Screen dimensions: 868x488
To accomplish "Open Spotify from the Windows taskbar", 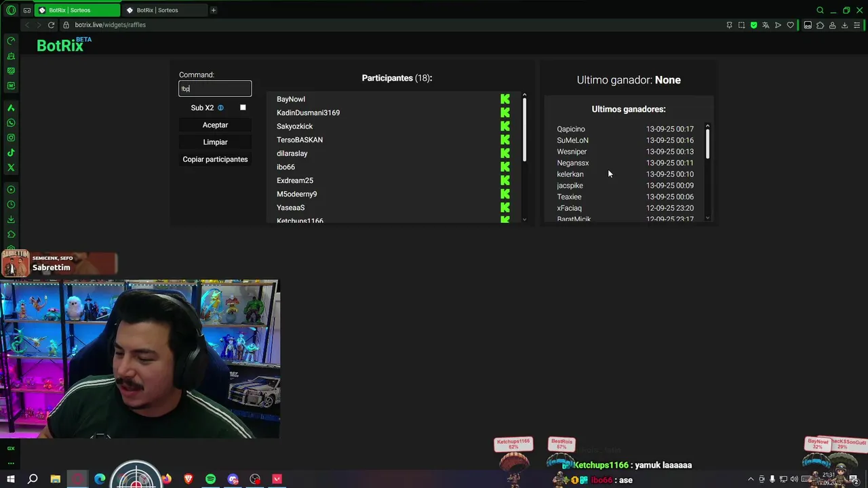I will click(210, 479).
